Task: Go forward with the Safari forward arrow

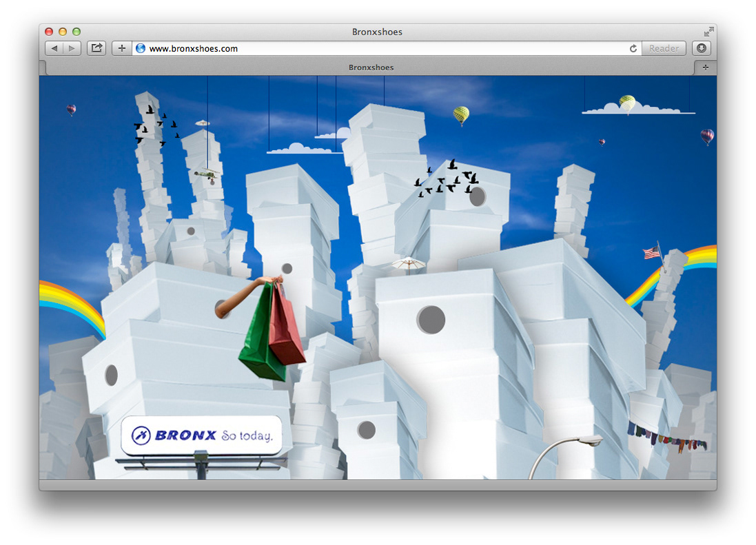Action: point(72,48)
